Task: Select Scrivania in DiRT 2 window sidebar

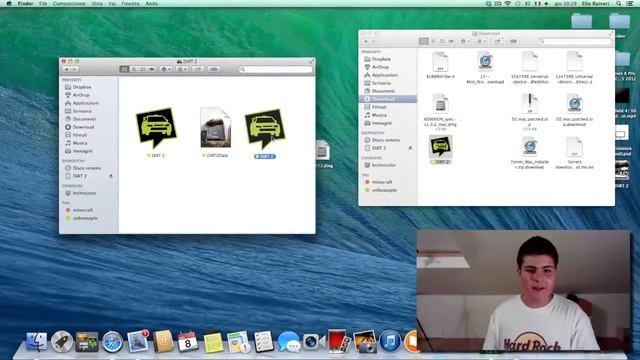Action: [82, 111]
